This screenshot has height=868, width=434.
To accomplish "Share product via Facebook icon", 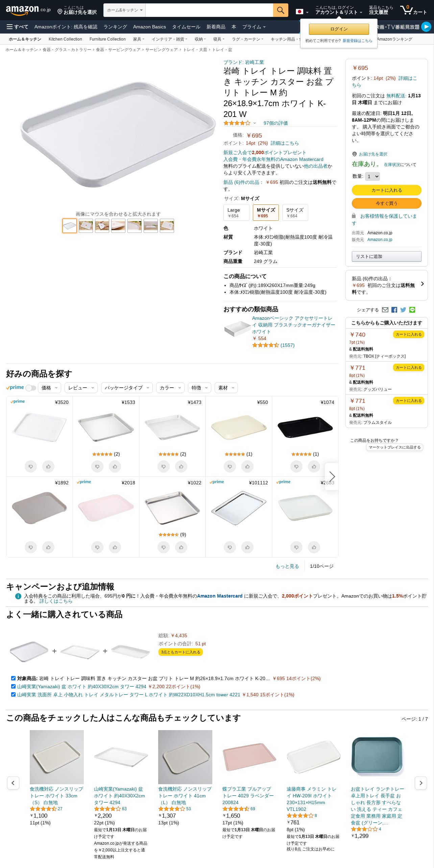I will click(394, 310).
